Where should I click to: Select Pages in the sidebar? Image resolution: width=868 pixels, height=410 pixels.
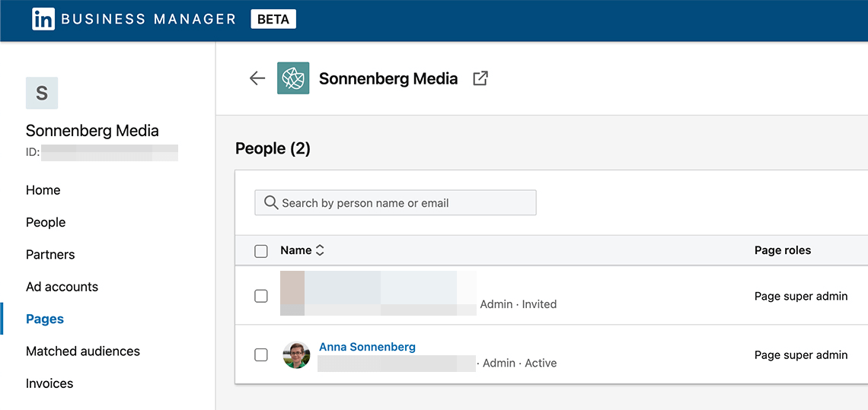pos(45,319)
